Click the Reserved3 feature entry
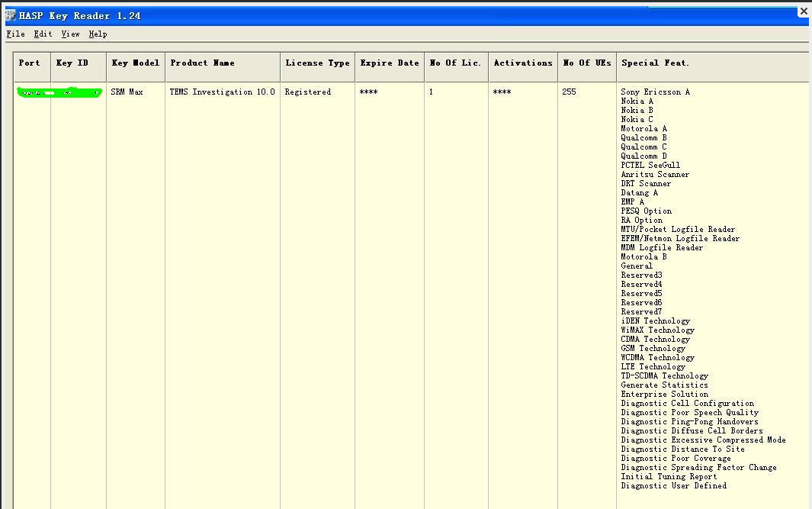Screen dimensions: 812x509 click(x=642, y=275)
